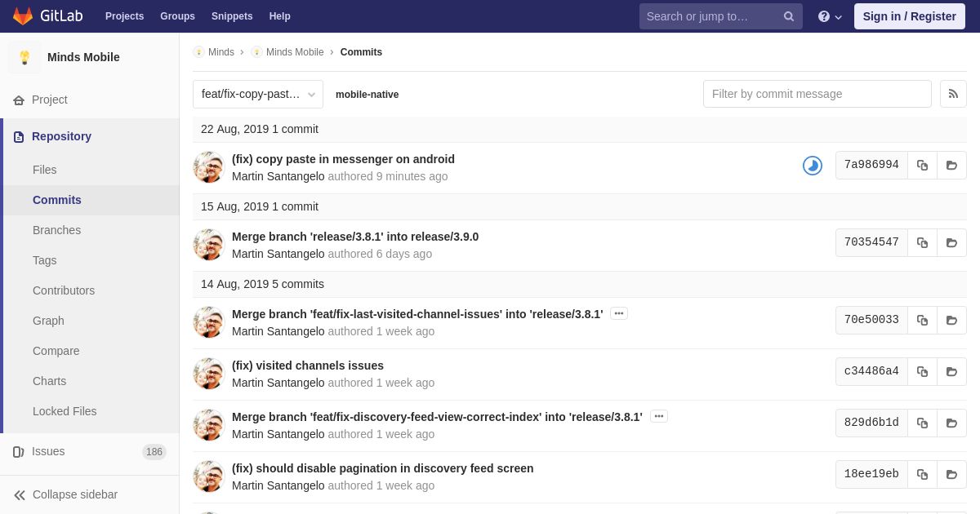Click commit SHA c34486a4
980x514 pixels.
pos(871,371)
